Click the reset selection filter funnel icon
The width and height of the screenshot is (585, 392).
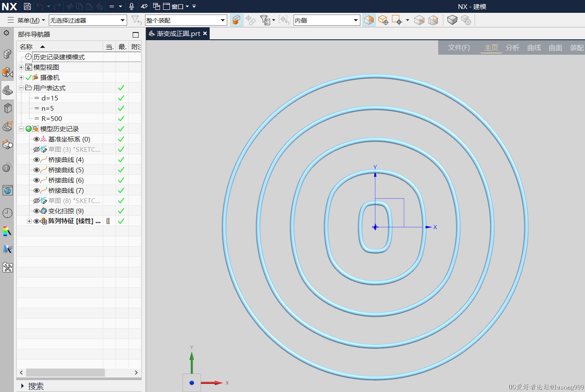[136, 20]
